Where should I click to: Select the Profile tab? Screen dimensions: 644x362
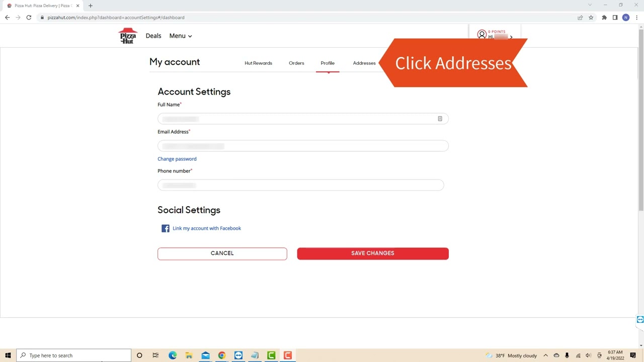pyautogui.click(x=328, y=63)
